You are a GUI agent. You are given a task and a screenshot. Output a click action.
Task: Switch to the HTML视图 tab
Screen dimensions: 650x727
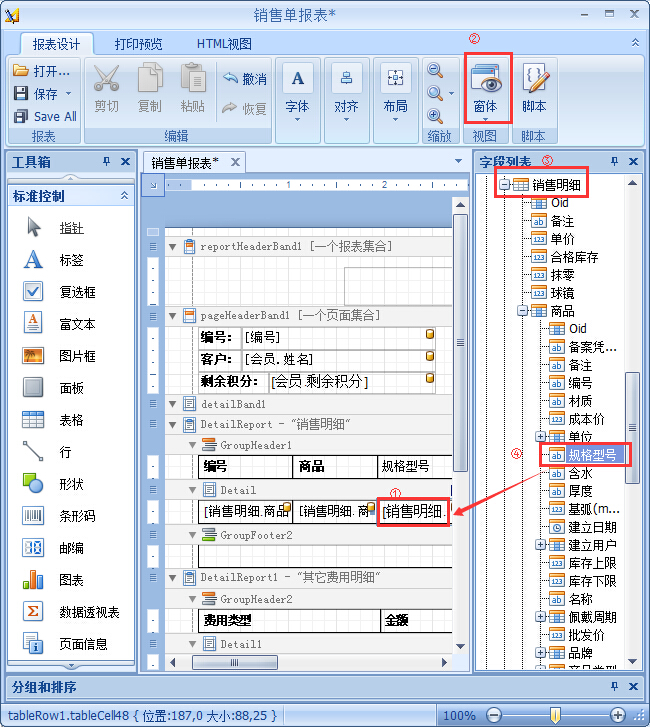tap(224, 44)
